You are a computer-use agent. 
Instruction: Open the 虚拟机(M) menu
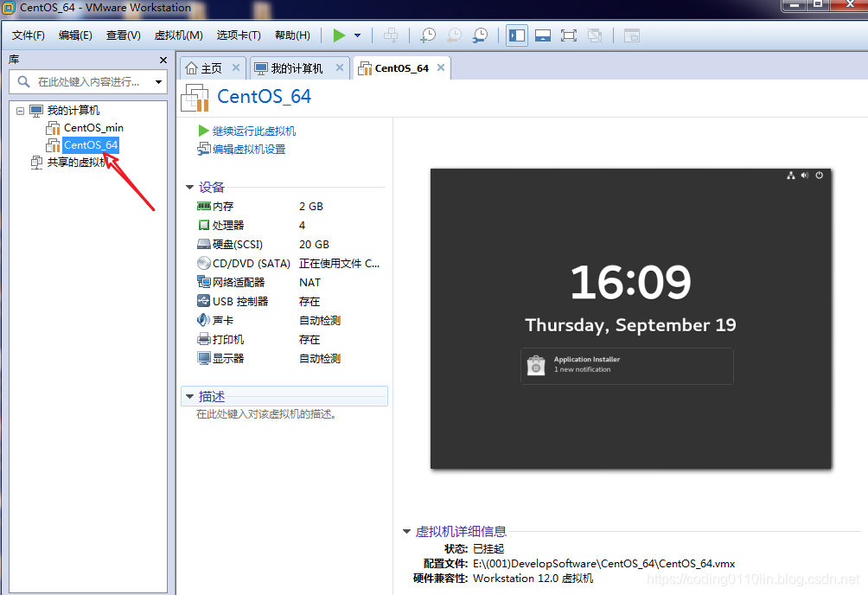[x=178, y=35]
